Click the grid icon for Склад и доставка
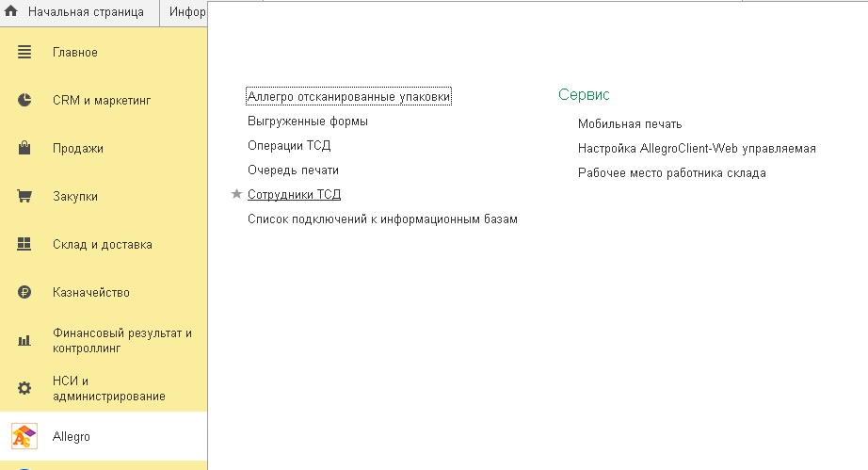 [x=24, y=244]
